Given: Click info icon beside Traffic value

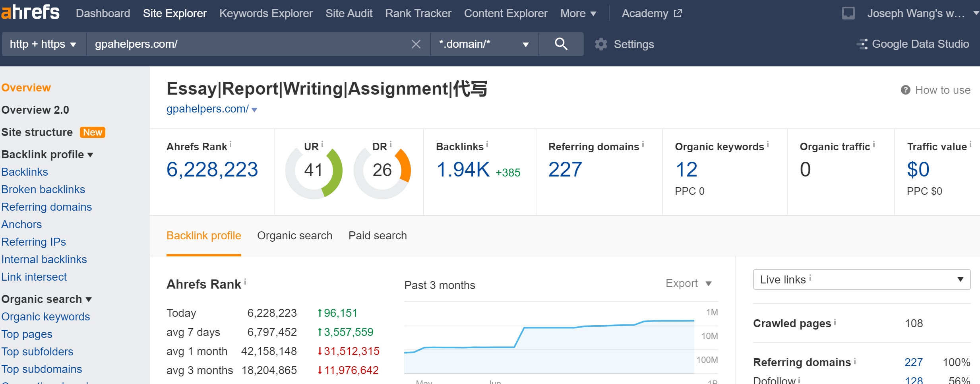Looking at the screenshot, I should pos(970,145).
